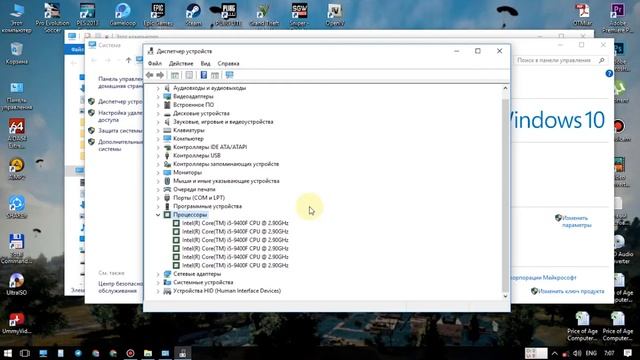
Task: Open the Gameloop desktop icon
Action: click(122, 14)
